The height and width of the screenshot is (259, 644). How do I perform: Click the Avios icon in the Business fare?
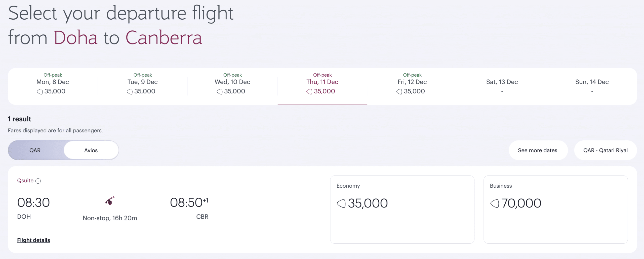coord(495,203)
